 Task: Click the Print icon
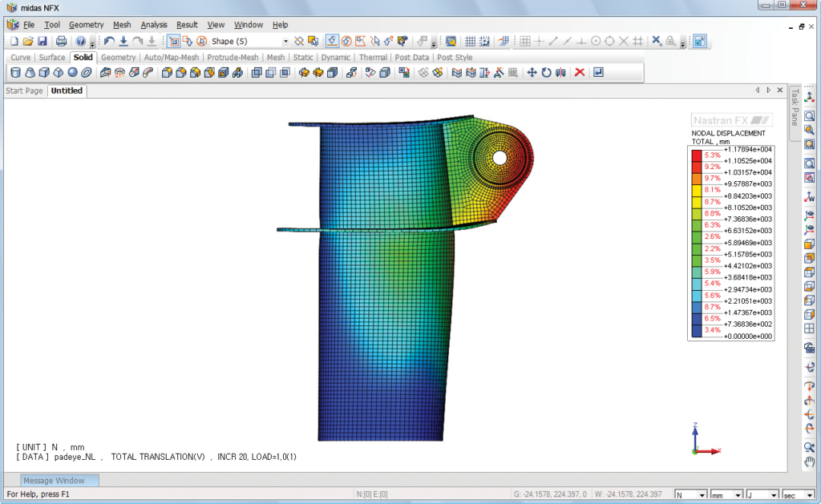point(61,41)
